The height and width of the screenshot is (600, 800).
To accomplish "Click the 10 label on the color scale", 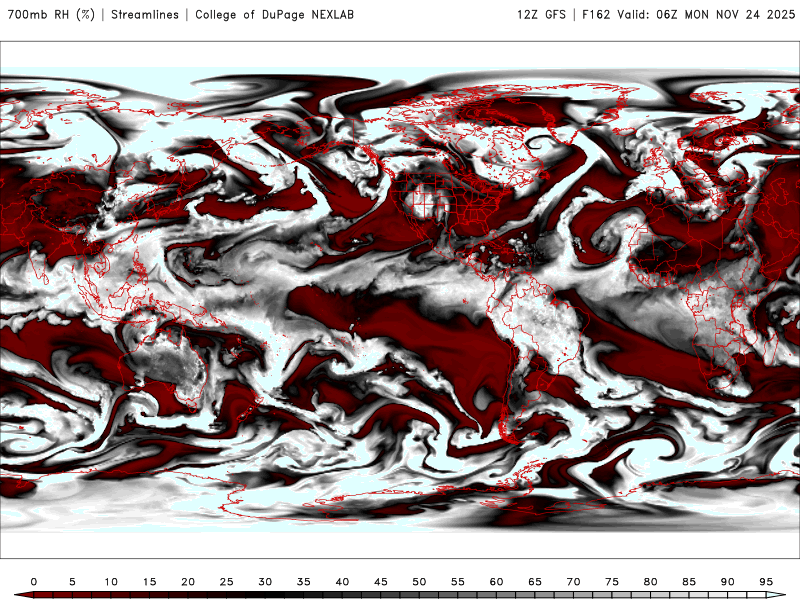I will point(111,582).
